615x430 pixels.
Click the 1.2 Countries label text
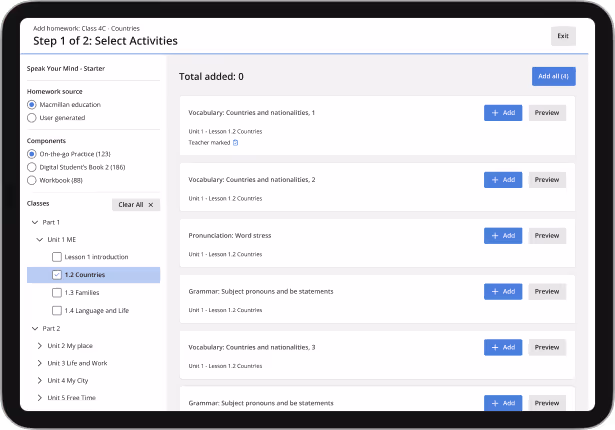tap(85, 275)
